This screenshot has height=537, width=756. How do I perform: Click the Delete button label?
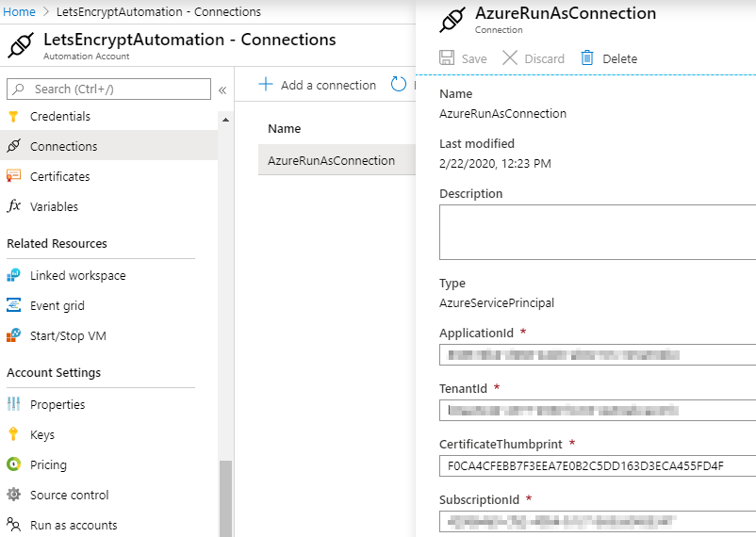[x=619, y=58]
